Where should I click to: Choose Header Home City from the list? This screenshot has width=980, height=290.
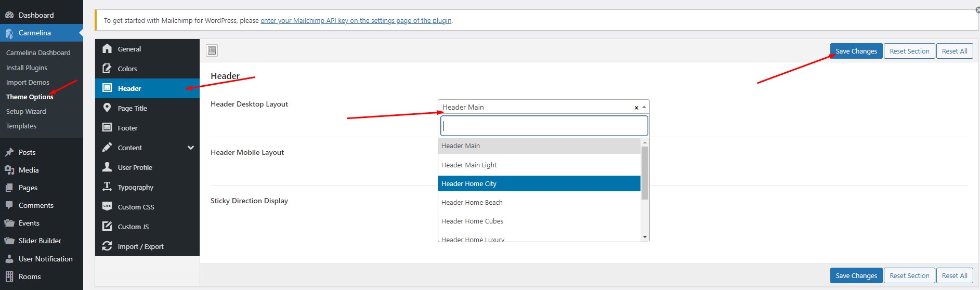tap(539, 183)
